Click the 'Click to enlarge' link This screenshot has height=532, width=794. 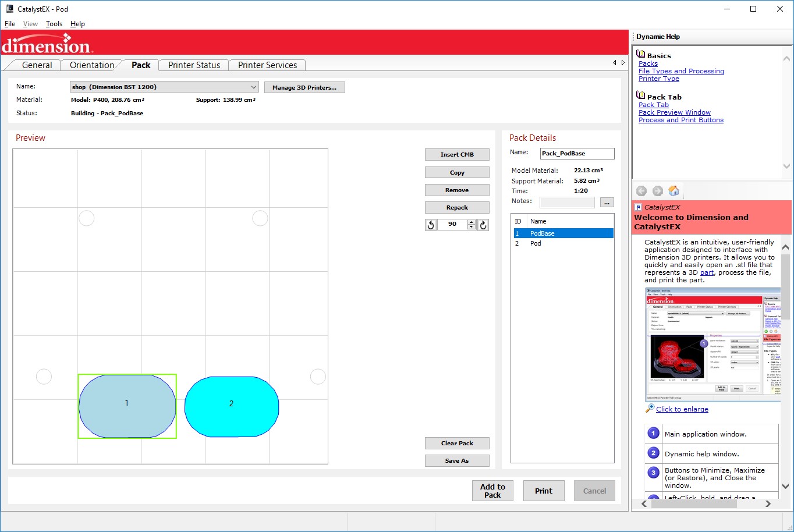coord(682,409)
